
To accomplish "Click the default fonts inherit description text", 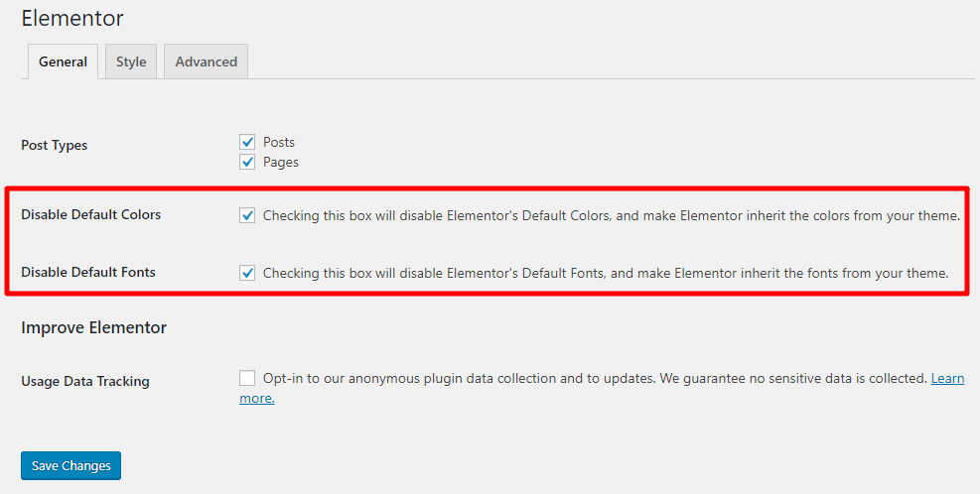I will click(x=606, y=273).
